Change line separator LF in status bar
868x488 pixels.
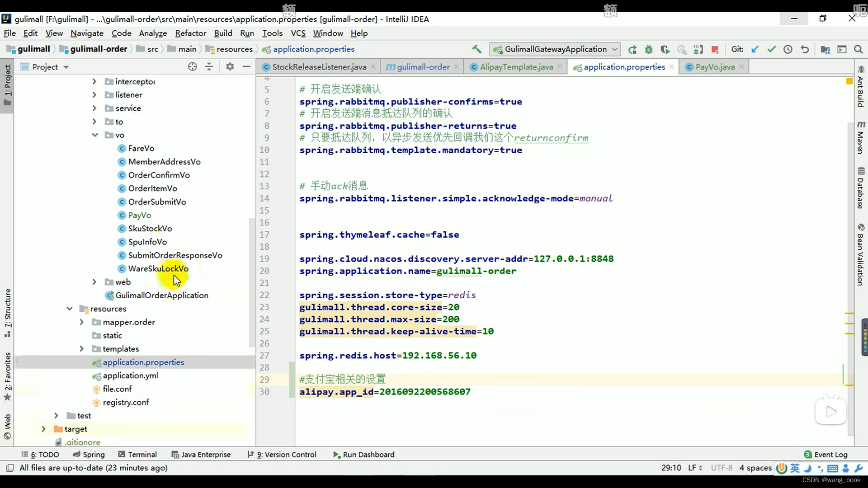click(x=695, y=468)
